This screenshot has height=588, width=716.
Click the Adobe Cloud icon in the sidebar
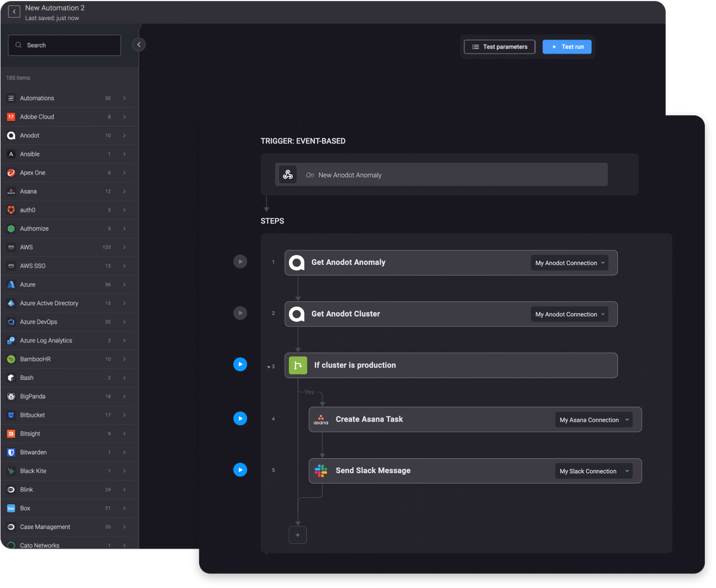click(x=11, y=117)
